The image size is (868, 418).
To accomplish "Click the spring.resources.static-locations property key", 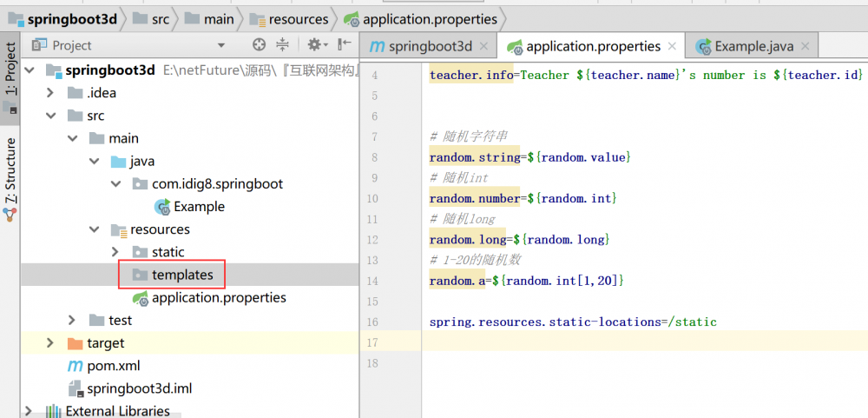I will [x=545, y=322].
